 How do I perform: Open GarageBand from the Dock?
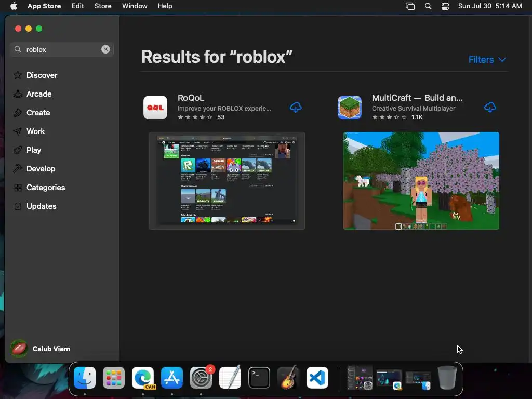pos(288,378)
